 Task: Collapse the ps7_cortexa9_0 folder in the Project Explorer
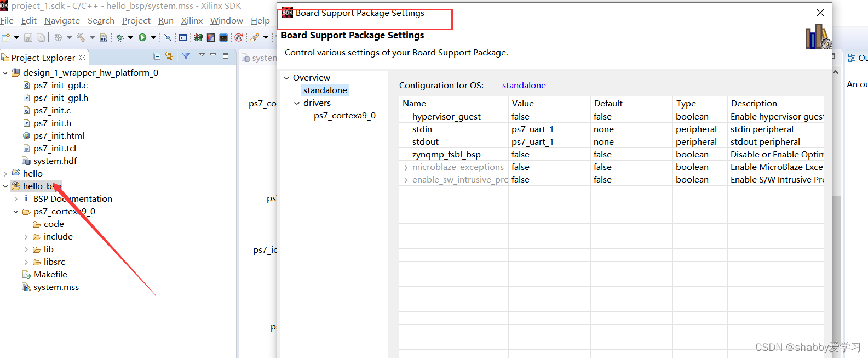click(x=16, y=211)
